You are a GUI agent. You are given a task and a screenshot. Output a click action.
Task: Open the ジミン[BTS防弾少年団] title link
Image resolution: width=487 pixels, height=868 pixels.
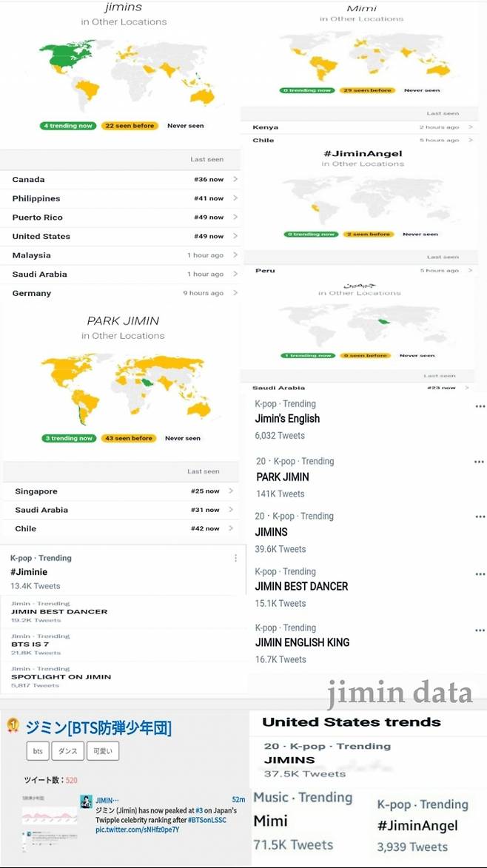(x=98, y=728)
